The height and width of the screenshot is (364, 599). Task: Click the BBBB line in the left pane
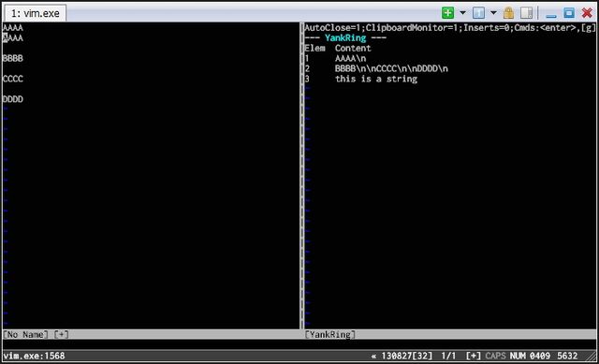(x=12, y=58)
